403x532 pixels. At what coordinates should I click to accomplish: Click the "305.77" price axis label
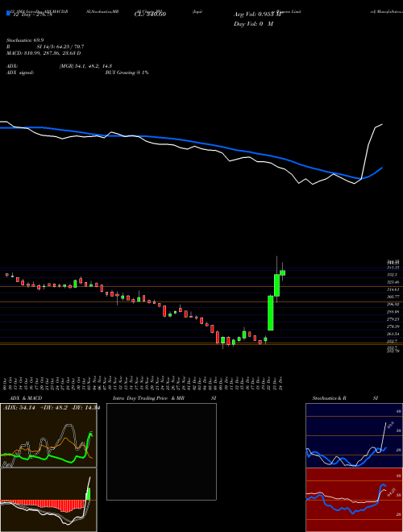click(x=393, y=297)
